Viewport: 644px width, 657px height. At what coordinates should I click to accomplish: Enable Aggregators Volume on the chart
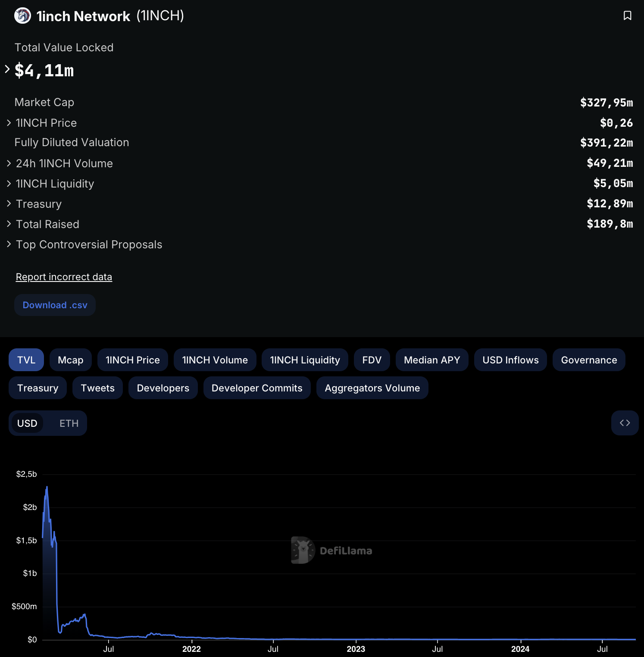pos(372,388)
